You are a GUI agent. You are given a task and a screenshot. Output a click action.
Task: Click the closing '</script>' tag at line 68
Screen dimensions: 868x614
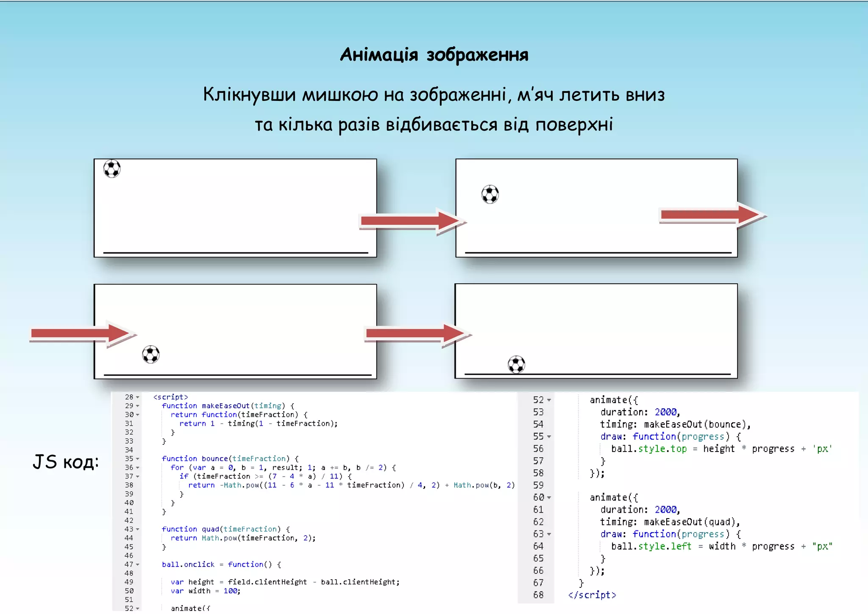[592, 595]
